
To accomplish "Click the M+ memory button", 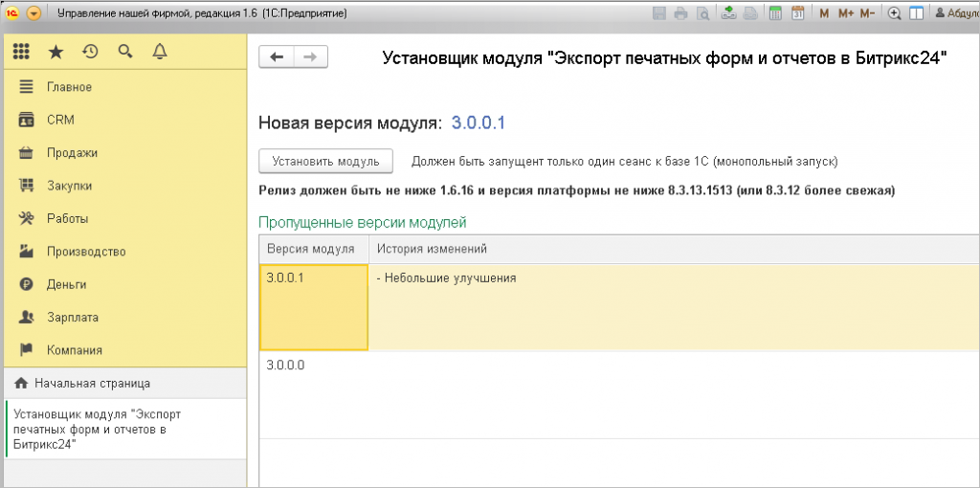I will coord(845,13).
